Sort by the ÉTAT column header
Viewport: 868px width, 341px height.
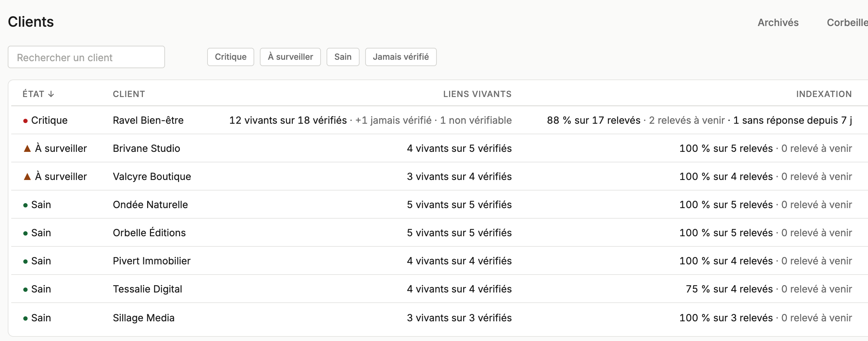pyautogui.click(x=38, y=94)
